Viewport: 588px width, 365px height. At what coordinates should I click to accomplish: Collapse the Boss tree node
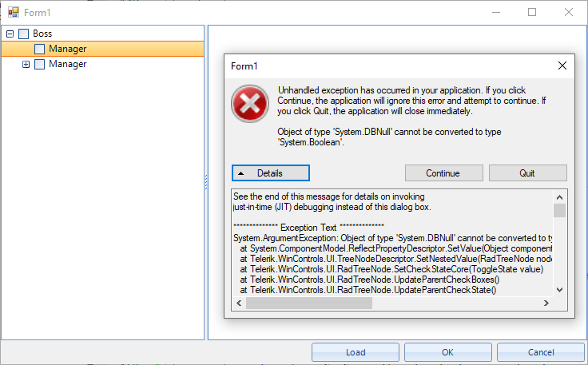point(10,34)
